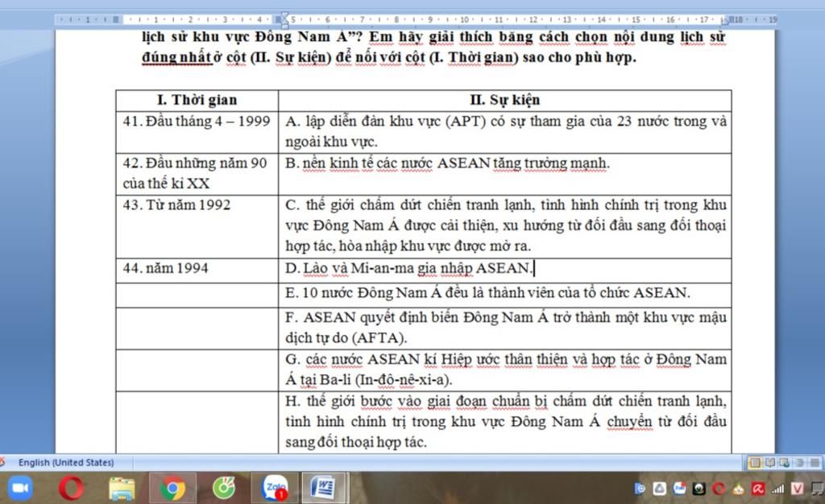The height and width of the screenshot is (504, 825).
Task: Click option E about 10 nước Đông Nam Á
Action: pos(505,295)
